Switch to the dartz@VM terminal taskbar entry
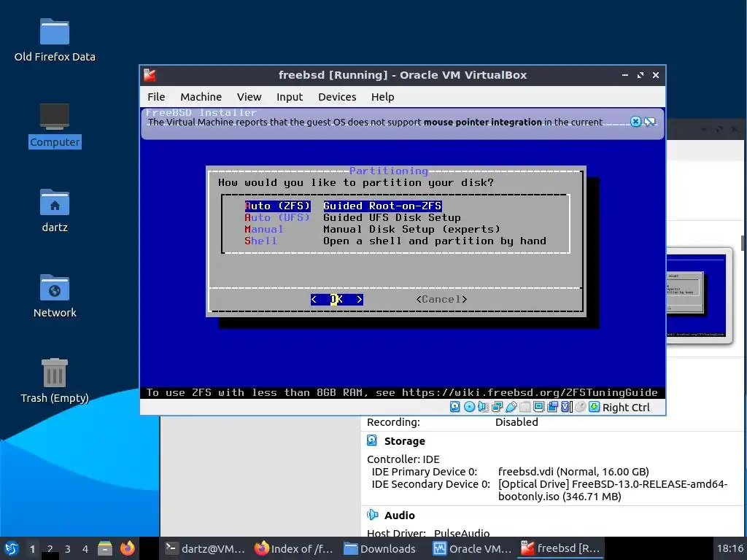The height and width of the screenshot is (560, 747). (205, 548)
